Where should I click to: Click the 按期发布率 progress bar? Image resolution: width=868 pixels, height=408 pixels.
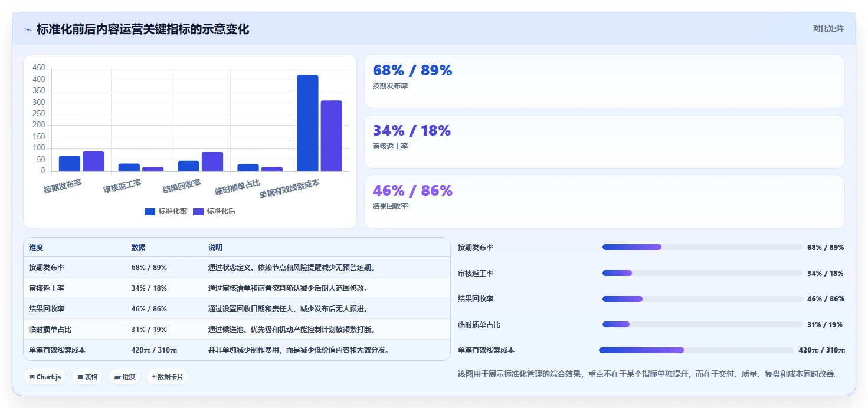tap(702, 247)
